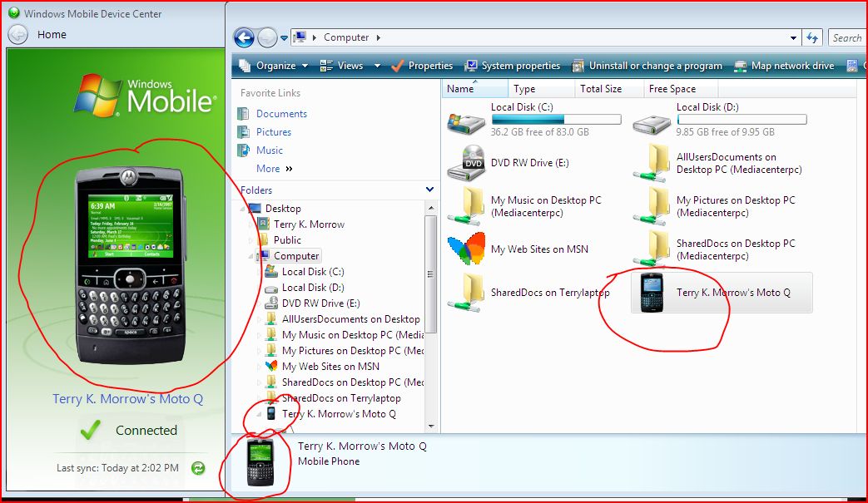Screen dimensions: 868x503
Task: Open My Pictures on Desktop PC folder icon
Action: click(x=652, y=206)
